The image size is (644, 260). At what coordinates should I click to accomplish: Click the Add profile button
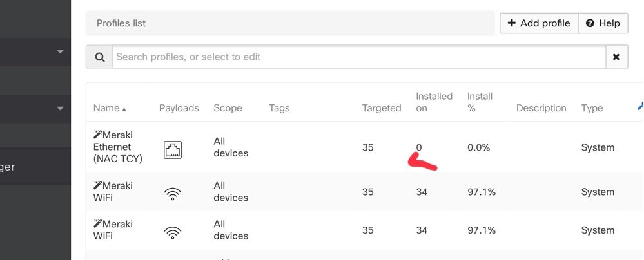[x=539, y=23]
